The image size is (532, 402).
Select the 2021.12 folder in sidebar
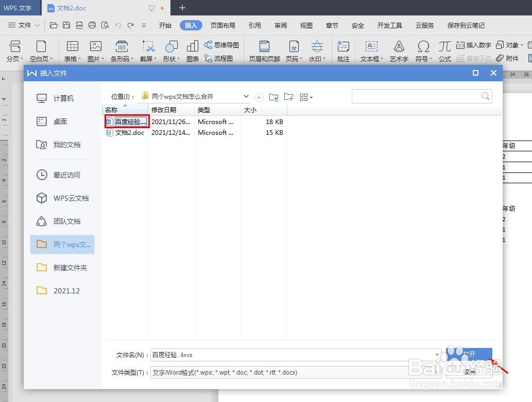(62, 291)
